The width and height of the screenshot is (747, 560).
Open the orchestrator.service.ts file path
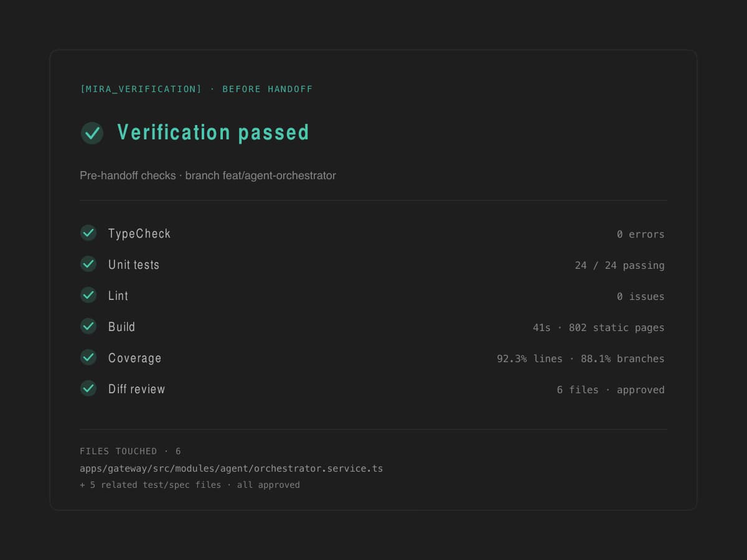point(231,468)
